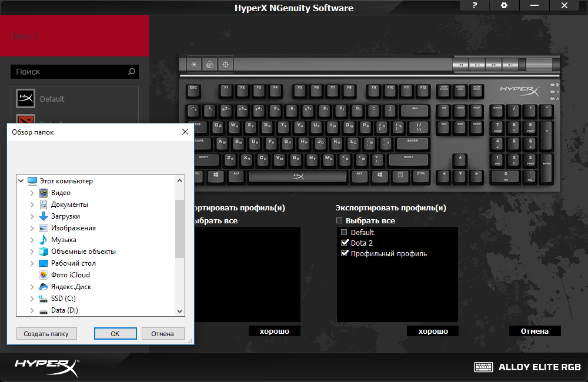Open help with the question mark icon
Image resolution: width=588 pixels, height=382 pixels.
coord(475,5)
